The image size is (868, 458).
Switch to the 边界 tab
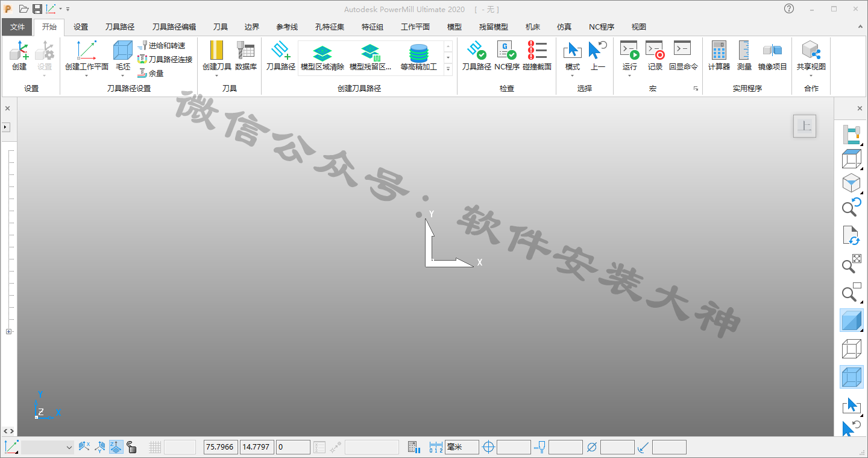tap(252, 27)
